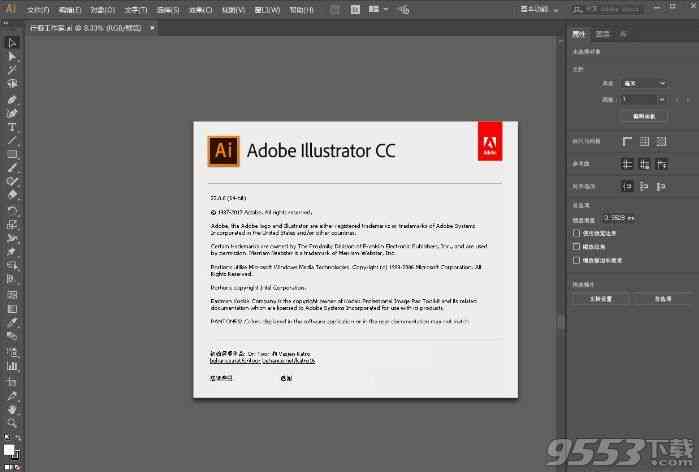Open the 编辑(E) menu
Image resolution: width=699 pixels, height=472 pixels.
point(70,10)
